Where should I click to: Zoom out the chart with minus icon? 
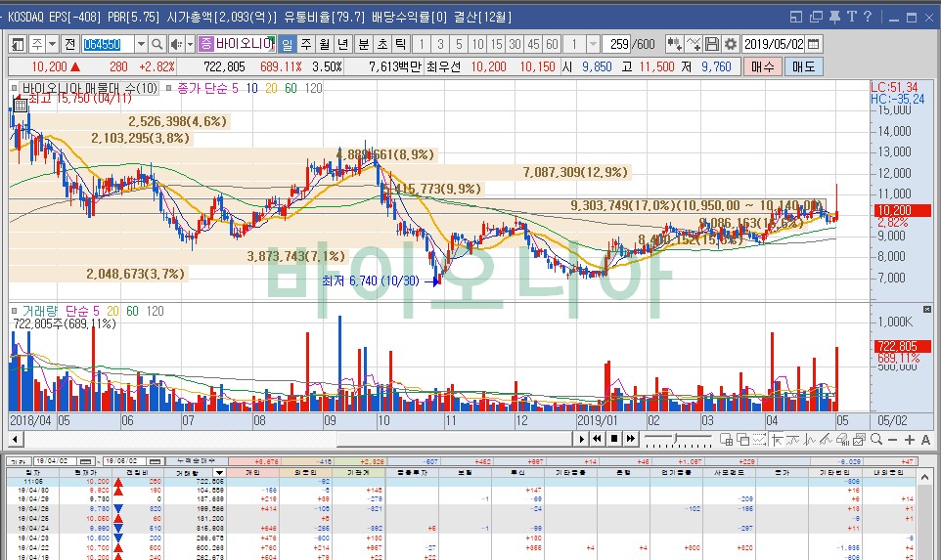pyautogui.click(x=892, y=440)
